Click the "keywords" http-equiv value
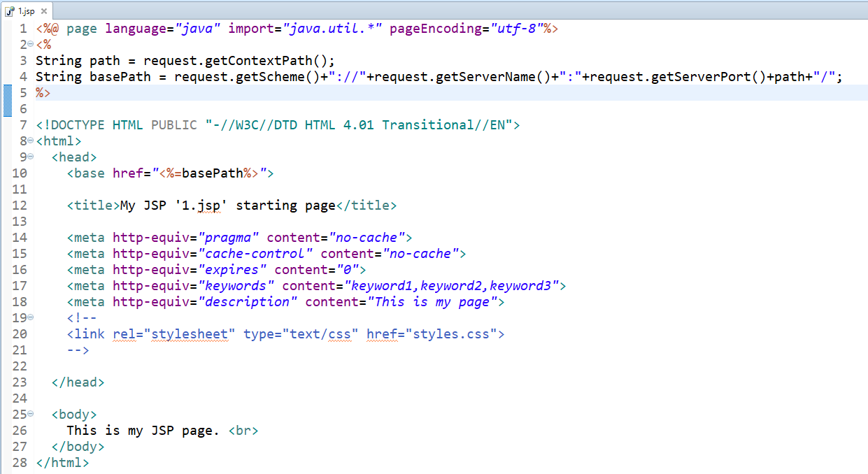This screenshot has width=868, height=474. pos(236,286)
